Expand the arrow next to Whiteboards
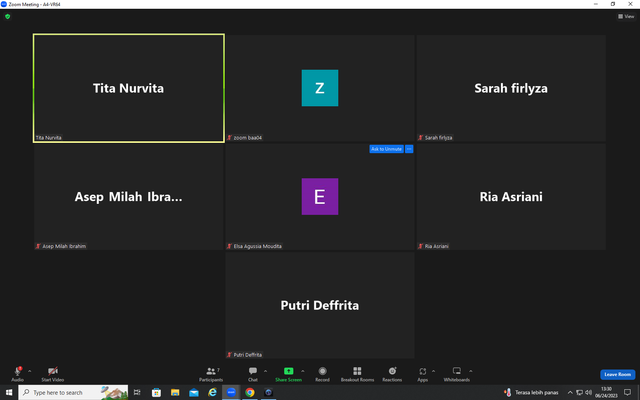Image resolution: width=640 pixels, height=400 pixels. [x=471, y=371]
